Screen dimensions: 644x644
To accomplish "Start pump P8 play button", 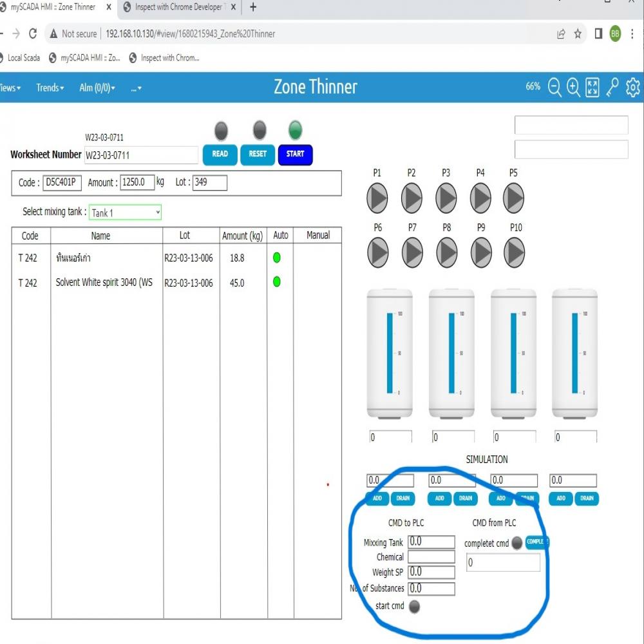I will point(446,251).
